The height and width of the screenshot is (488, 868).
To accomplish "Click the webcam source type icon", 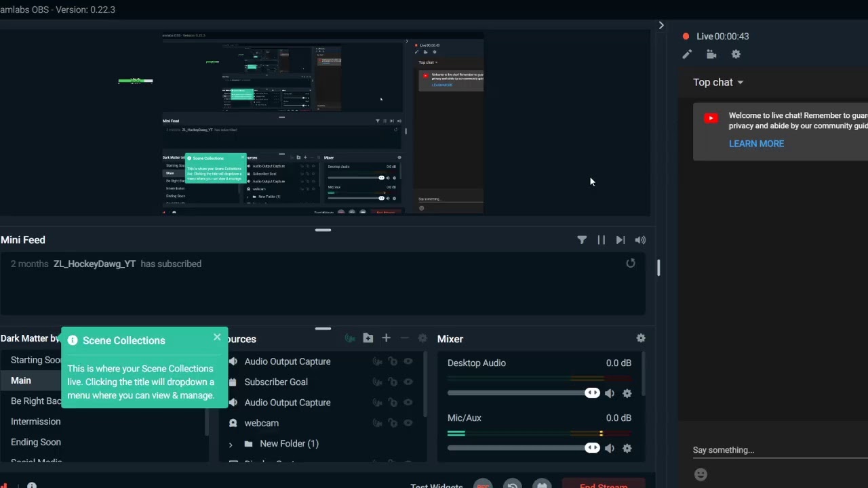I will [233, 423].
